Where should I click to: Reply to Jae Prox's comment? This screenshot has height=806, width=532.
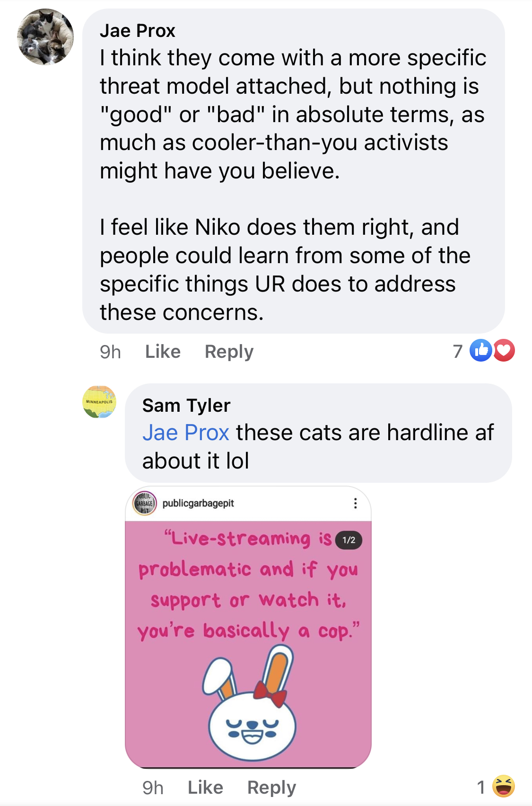click(x=229, y=352)
